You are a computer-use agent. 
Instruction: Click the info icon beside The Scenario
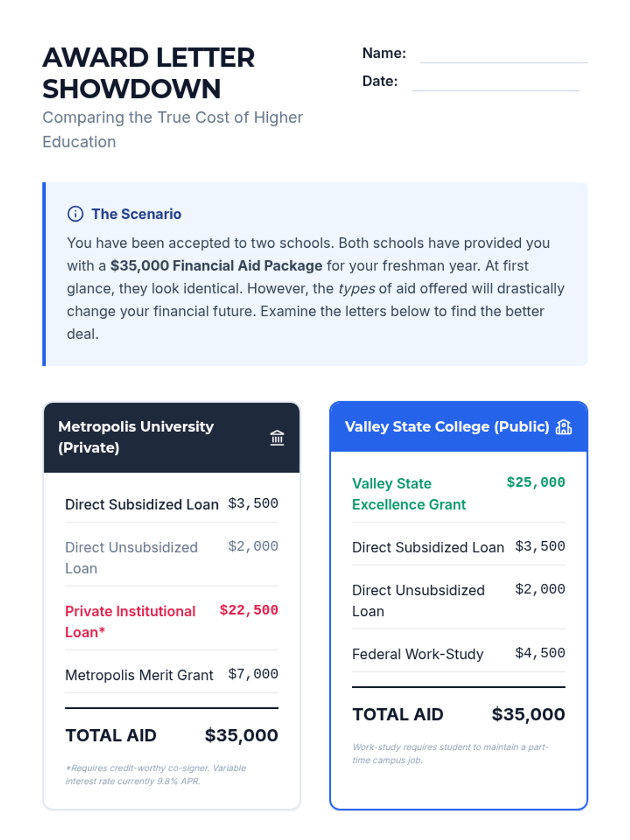[x=75, y=214]
